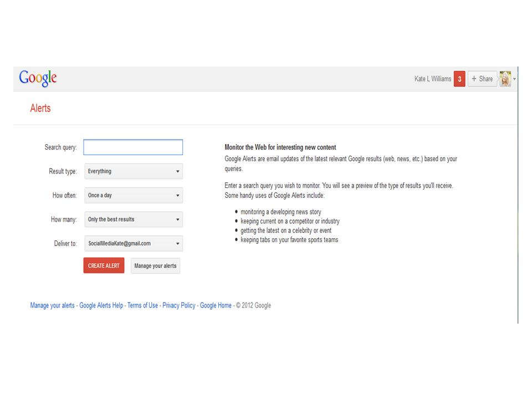Click the Kate L Williams name

click(433, 79)
